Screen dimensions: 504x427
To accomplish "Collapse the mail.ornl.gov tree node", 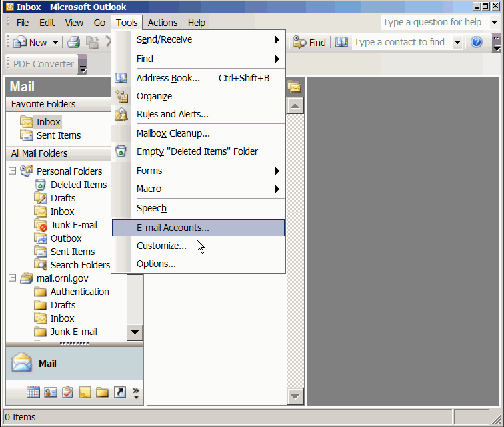I will coord(12,278).
